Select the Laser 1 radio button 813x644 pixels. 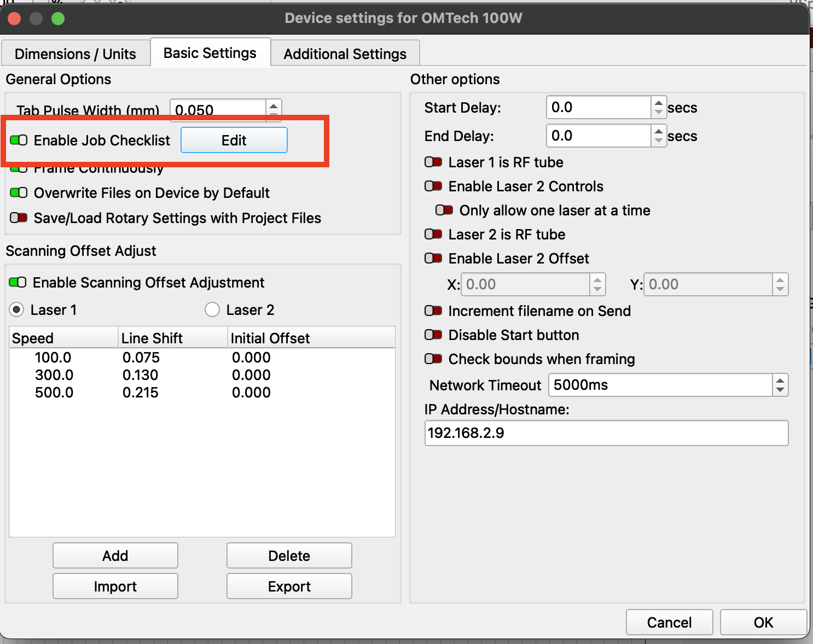[17, 310]
